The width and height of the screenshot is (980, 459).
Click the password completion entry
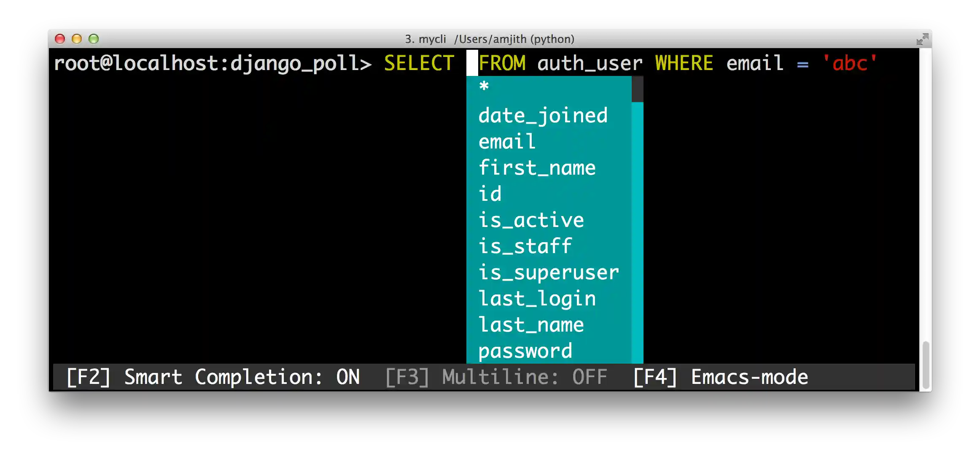click(525, 351)
